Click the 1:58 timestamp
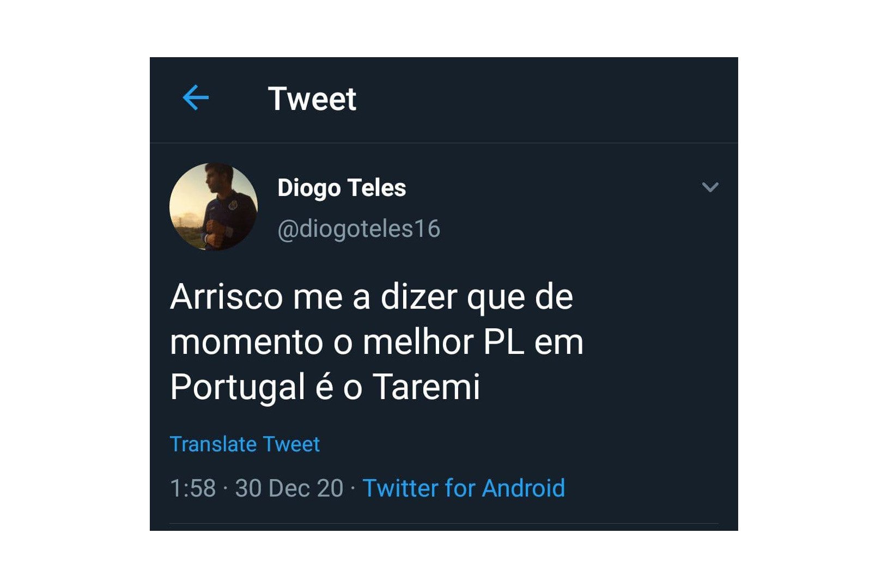The image size is (888, 588). click(193, 488)
